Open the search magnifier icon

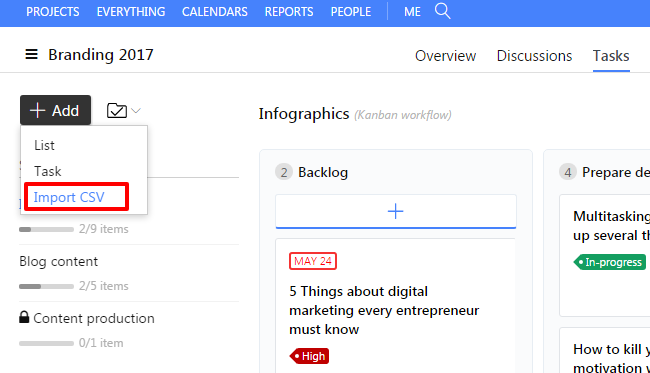click(x=442, y=11)
